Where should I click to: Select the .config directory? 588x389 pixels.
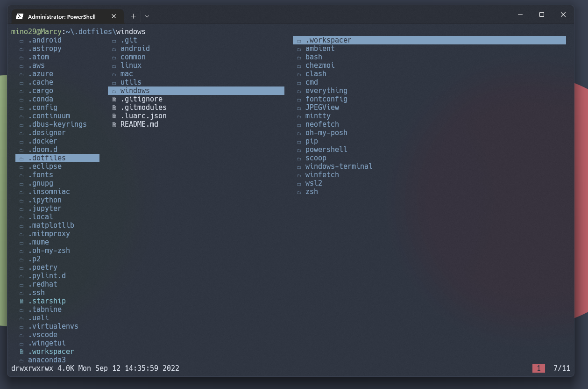pos(43,108)
